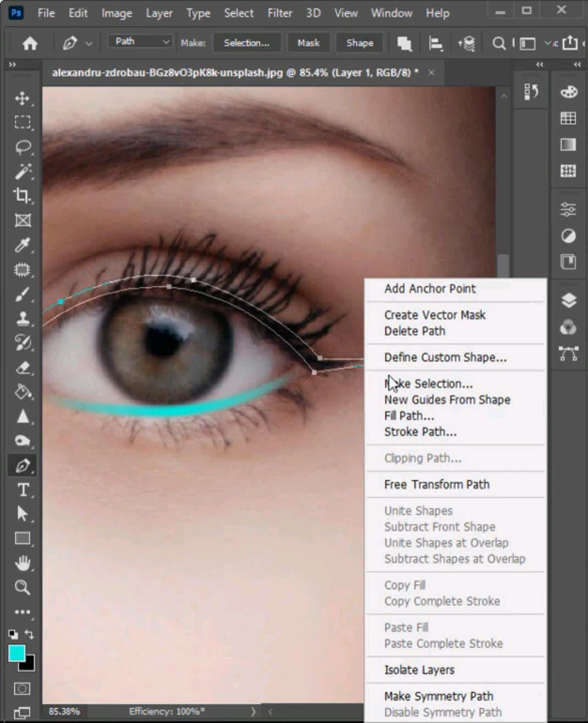Pick the Eyedropper tool
Image resolution: width=588 pixels, height=723 pixels.
tap(23, 245)
